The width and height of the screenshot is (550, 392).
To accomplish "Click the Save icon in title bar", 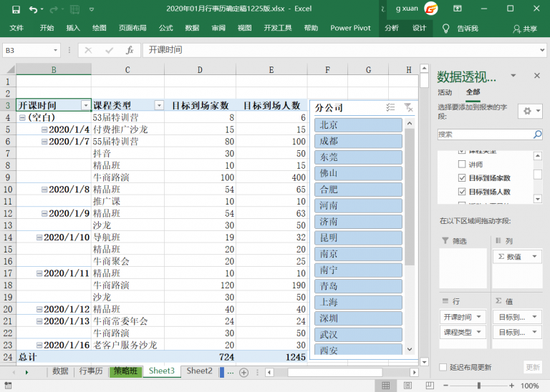I will [x=14, y=9].
